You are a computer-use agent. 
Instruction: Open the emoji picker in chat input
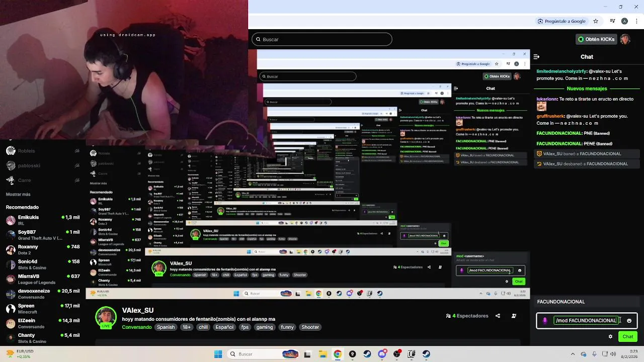[x=629, y=321]
